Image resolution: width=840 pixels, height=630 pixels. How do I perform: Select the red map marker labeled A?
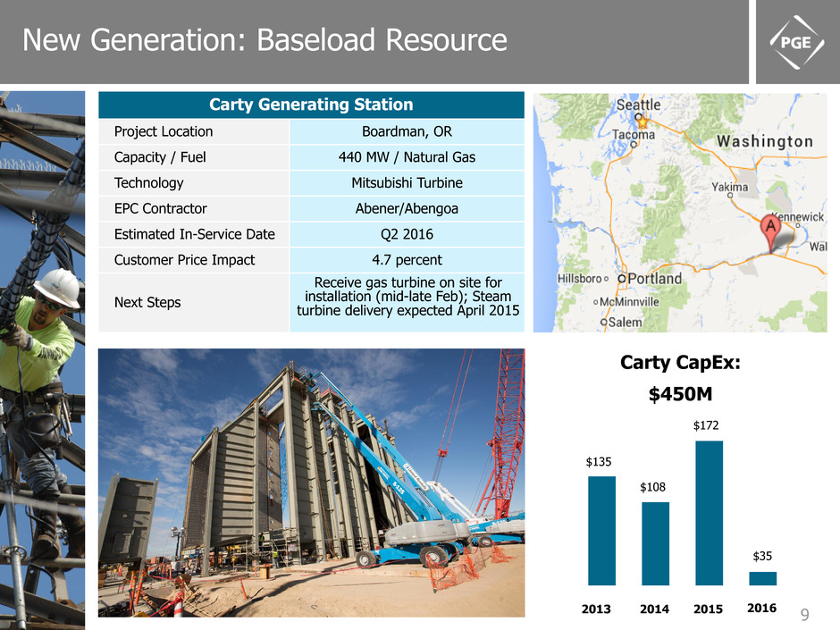774,232
